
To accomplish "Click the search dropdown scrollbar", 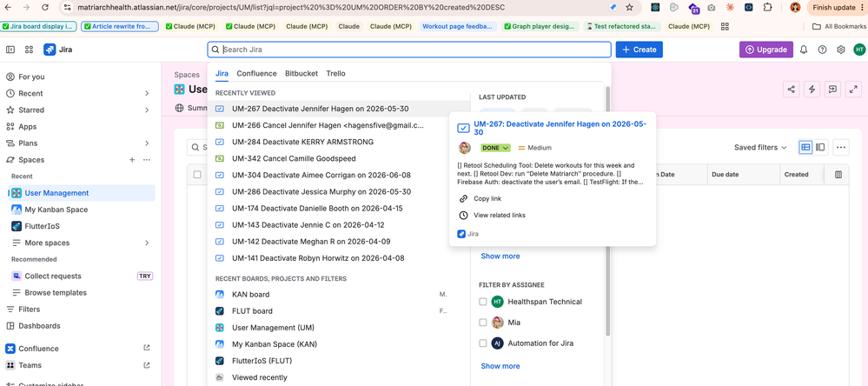I will (x=608, y=210).
